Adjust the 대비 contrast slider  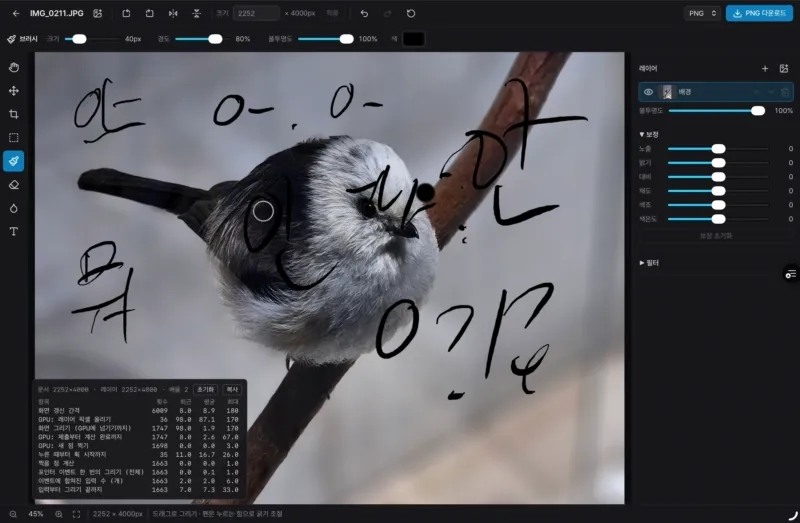pos(718,177)
